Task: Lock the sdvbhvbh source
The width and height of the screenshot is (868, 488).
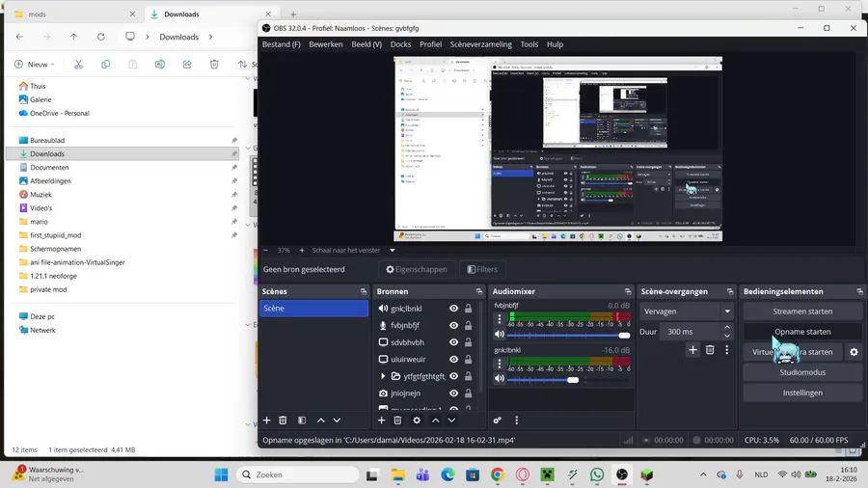Action: coord(469,342)
